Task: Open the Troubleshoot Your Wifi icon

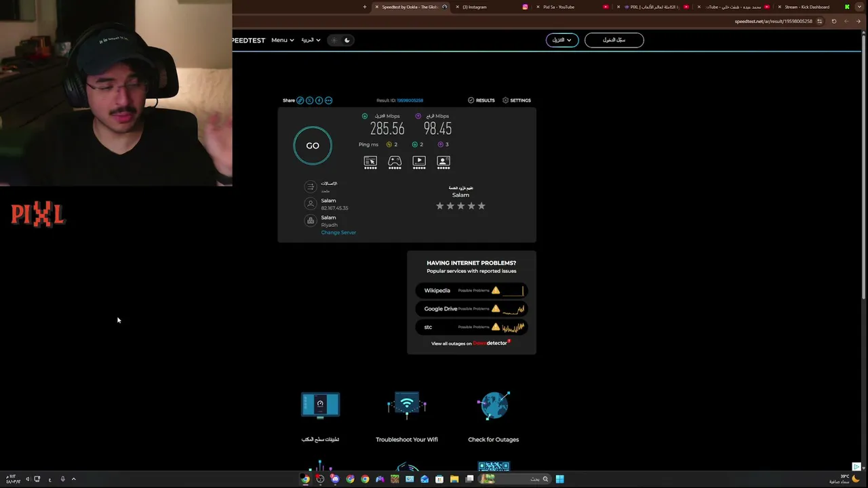Action: point(407,405)
